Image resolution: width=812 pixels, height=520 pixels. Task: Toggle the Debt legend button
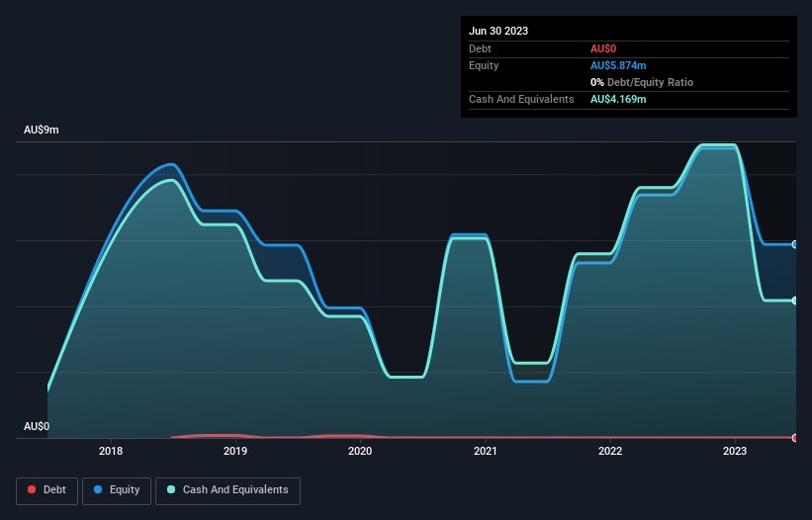pos(47,490)
